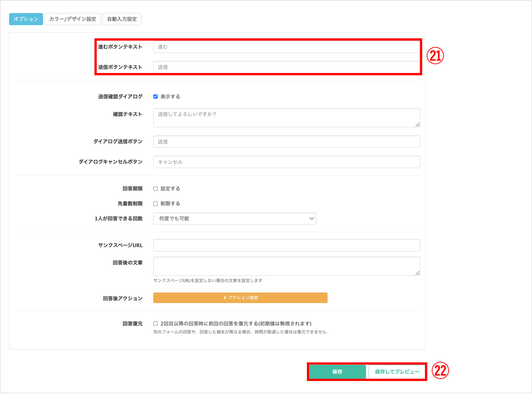Click the サンクスページURL input field
Viewport: 532px width, 394px height.
[286, 245]
